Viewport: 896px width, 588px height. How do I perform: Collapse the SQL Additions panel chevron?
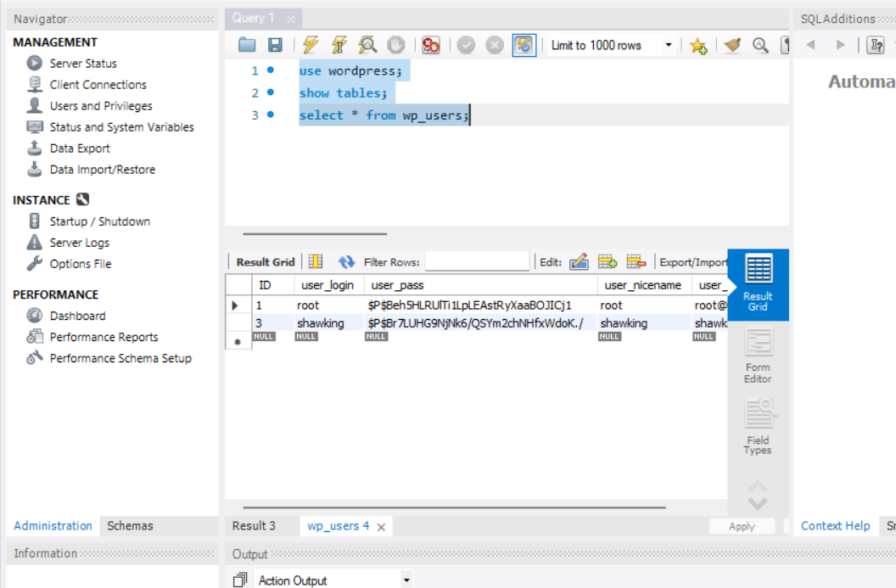[811, 45]
